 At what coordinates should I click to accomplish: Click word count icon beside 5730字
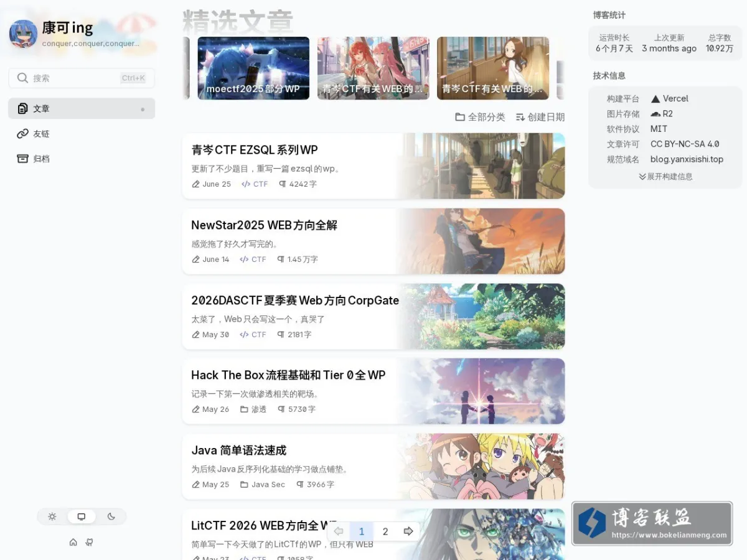point(281,409)
